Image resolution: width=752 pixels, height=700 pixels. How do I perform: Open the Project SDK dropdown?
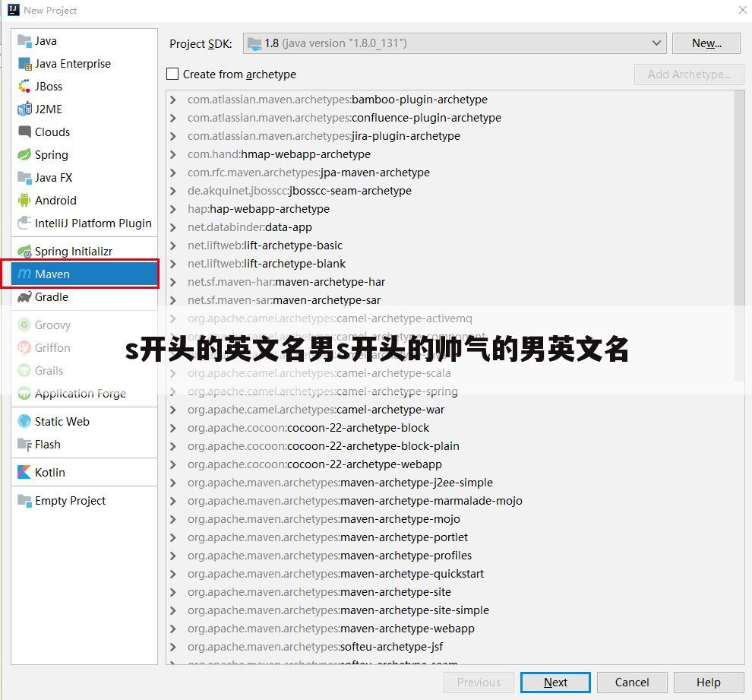click(x=455, y=43)
